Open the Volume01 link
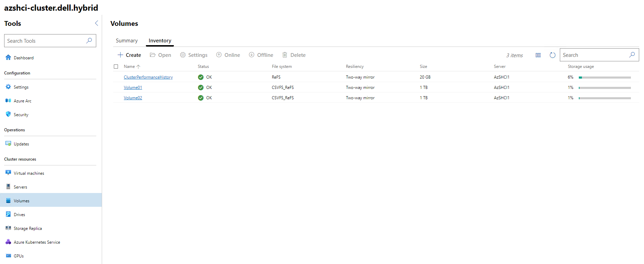The image size is (644, 264). 133,88
